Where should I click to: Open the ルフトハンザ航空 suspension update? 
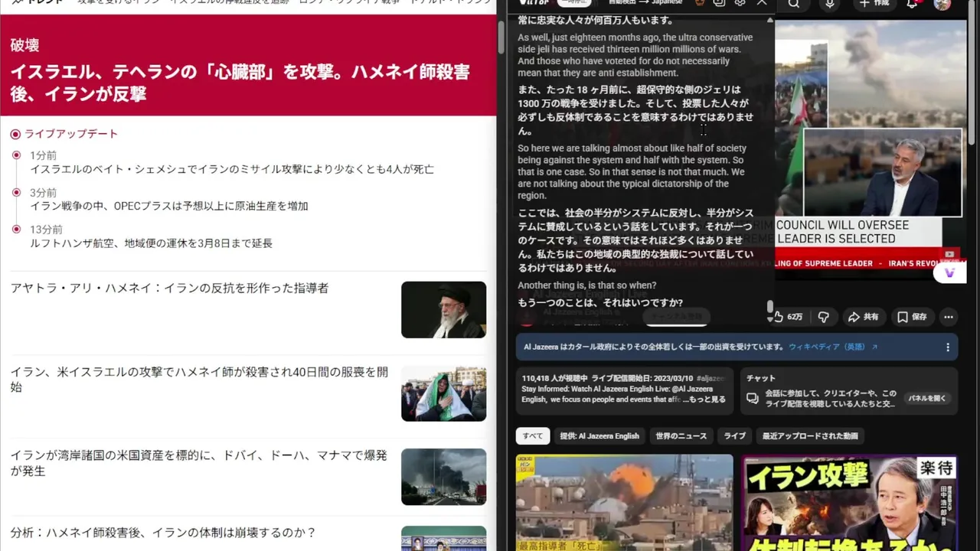[152, 243]
